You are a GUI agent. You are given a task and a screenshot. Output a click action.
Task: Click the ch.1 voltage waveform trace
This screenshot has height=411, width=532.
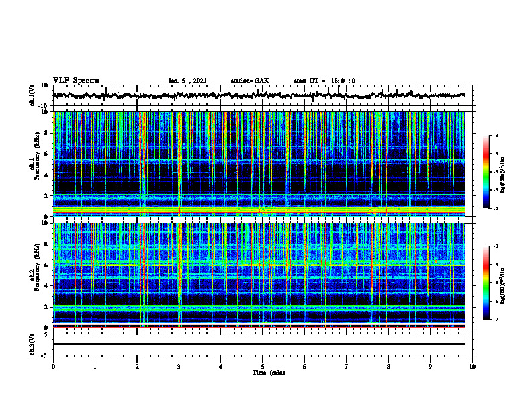259,95
